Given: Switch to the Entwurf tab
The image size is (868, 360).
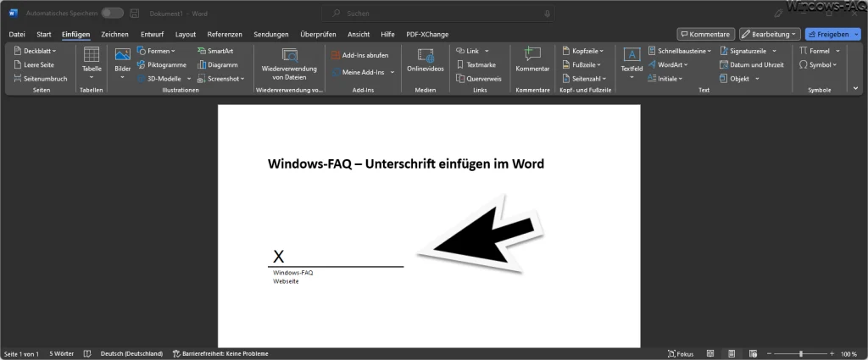Looking at the screenshot, I should tap(152, 34).
